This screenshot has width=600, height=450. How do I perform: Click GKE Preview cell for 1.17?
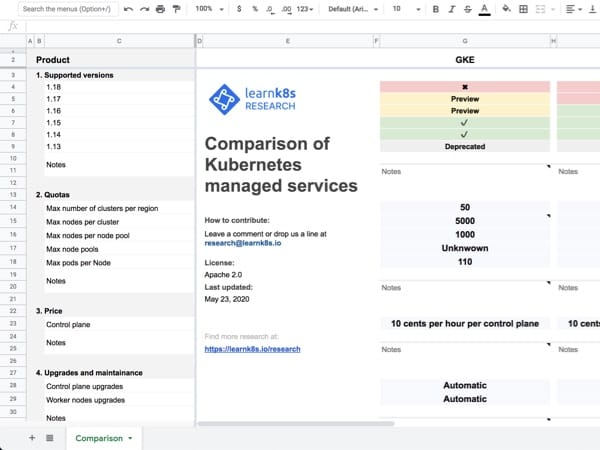tap(465, 99)
